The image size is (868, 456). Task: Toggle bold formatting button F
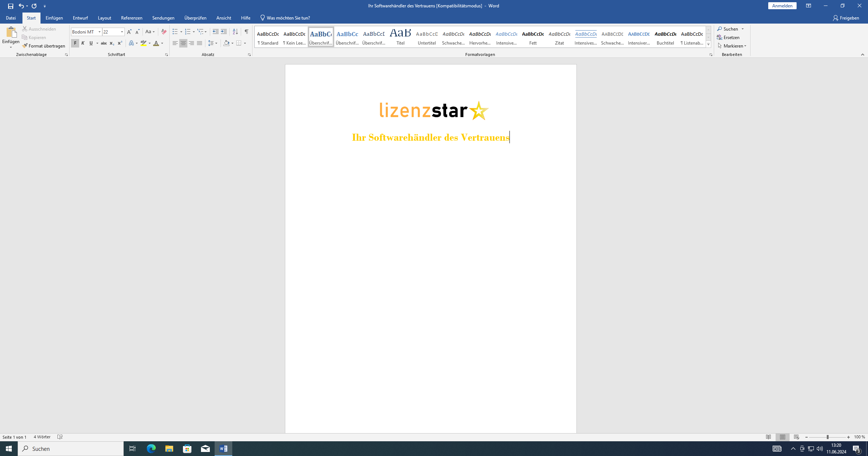tap(75, 43)
